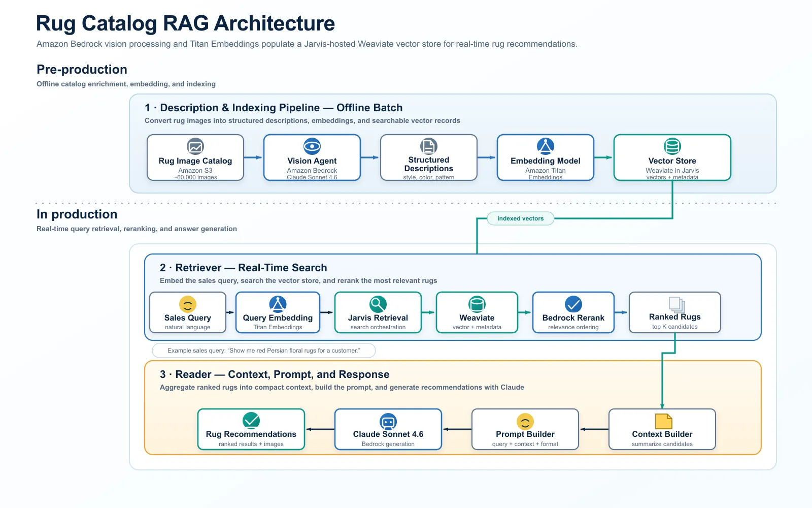
Task: Click the 'Embedding Model' node title
Action: click(546, 161)
